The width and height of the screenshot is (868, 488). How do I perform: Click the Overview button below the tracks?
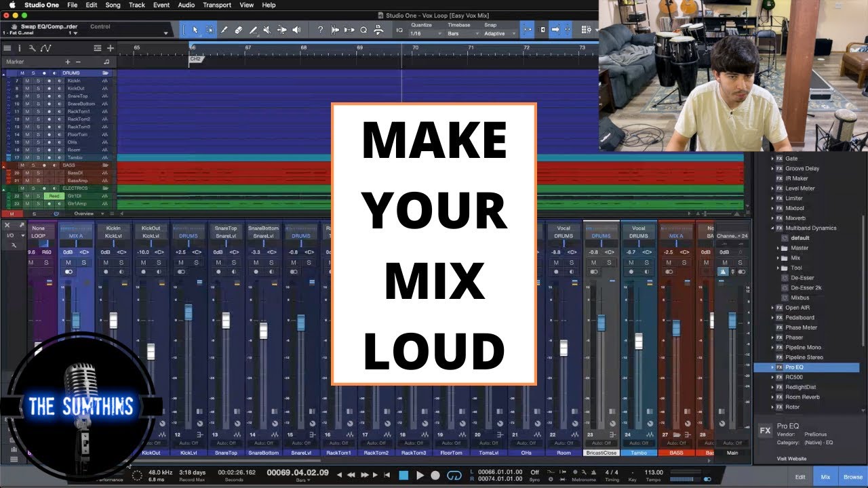click(83, 213)
